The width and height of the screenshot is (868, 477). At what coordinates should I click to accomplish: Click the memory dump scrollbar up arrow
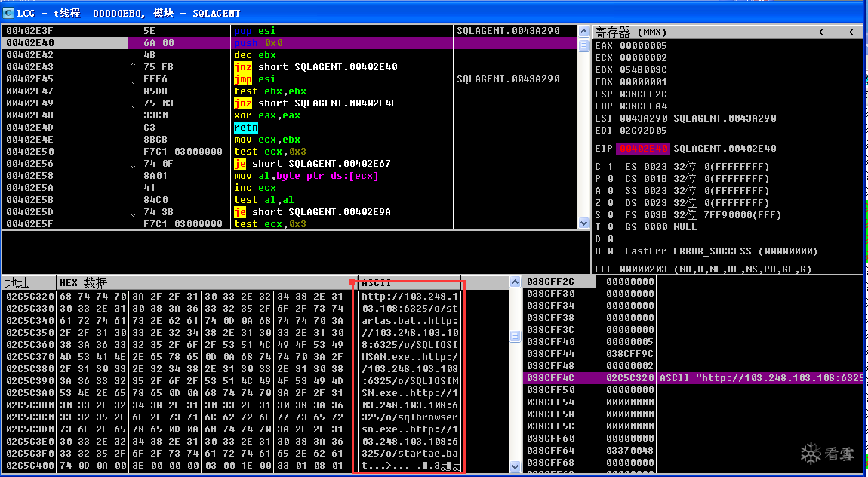(x=515, y=282)
